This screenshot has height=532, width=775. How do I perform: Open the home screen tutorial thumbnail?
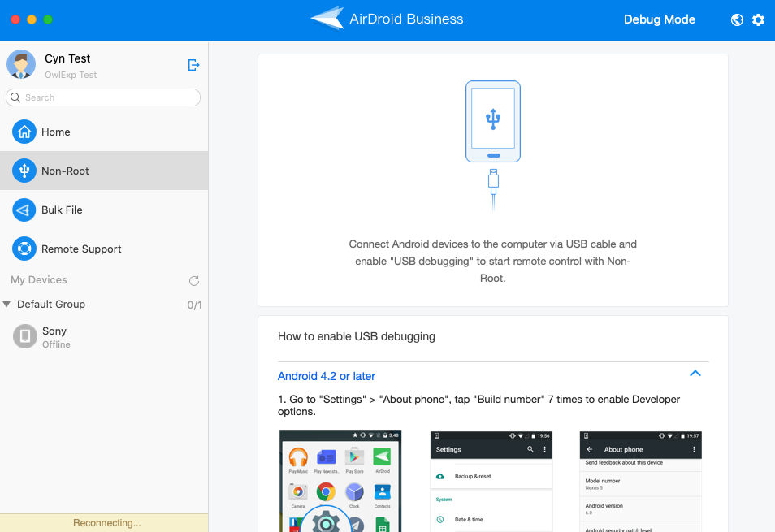(340, 481)
